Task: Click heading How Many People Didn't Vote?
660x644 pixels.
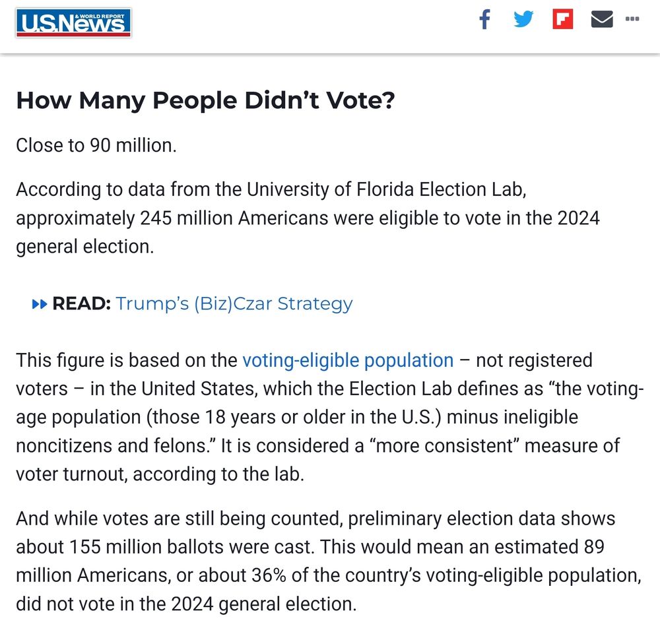Action: (205, 101)
